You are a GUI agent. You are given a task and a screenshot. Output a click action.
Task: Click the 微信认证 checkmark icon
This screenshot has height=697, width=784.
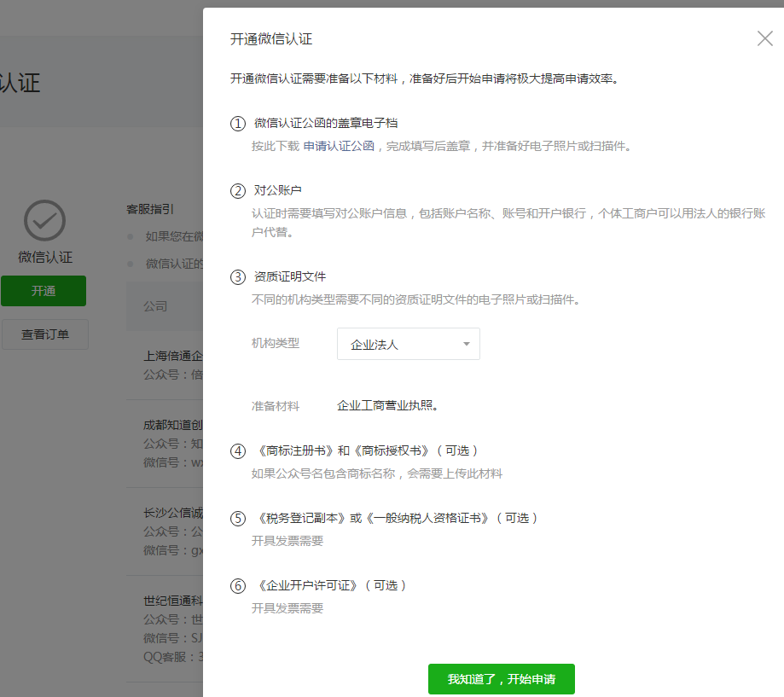(x=44, y=220)
